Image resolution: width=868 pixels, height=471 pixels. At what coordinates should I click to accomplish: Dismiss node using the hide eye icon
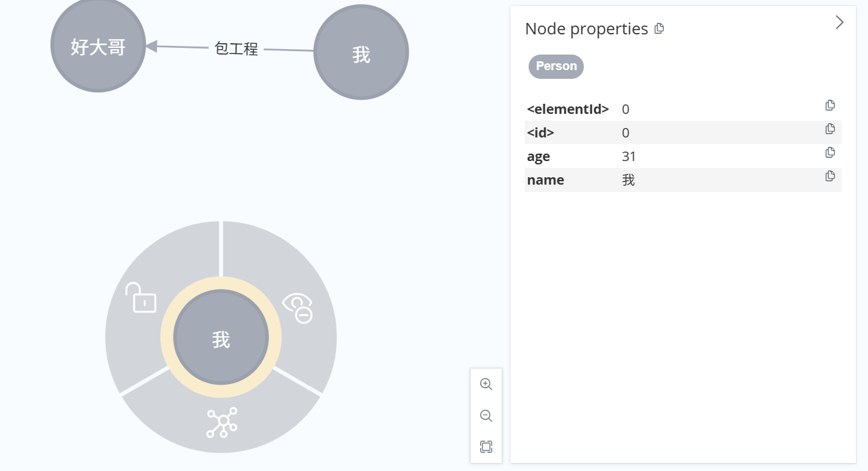click(x=298, y=307)
